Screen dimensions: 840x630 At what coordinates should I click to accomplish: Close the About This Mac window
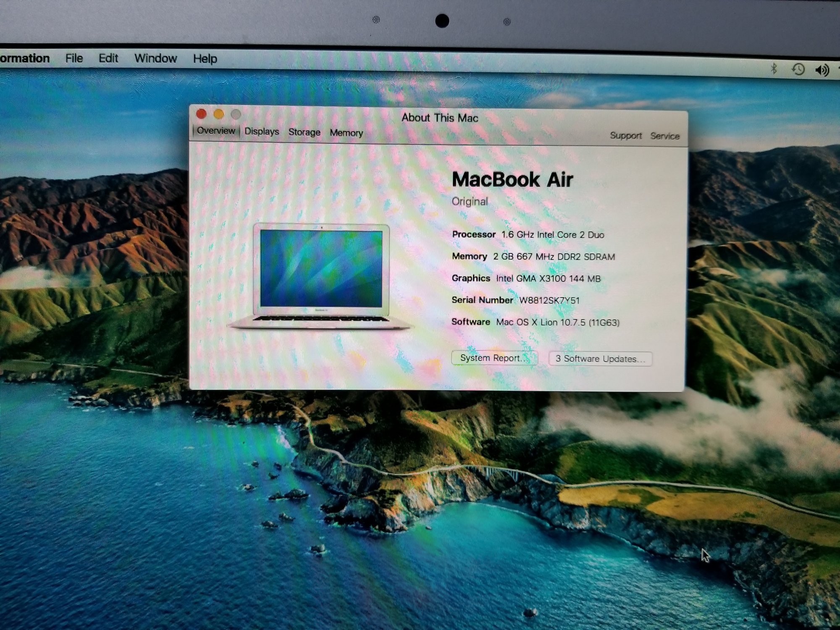coord(201,114)
